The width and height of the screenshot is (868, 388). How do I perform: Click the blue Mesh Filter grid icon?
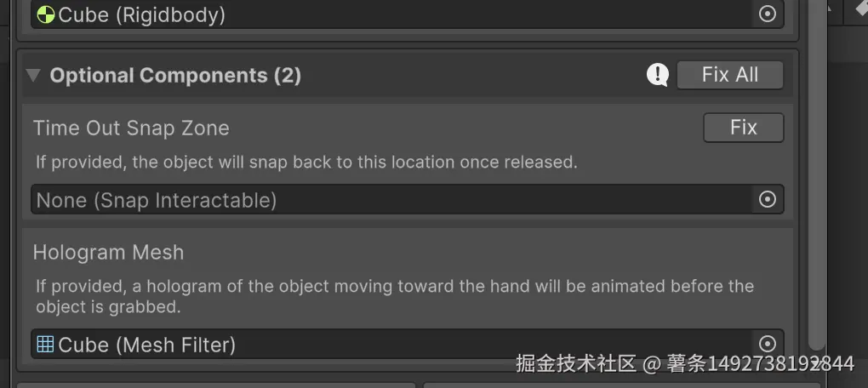45,345
